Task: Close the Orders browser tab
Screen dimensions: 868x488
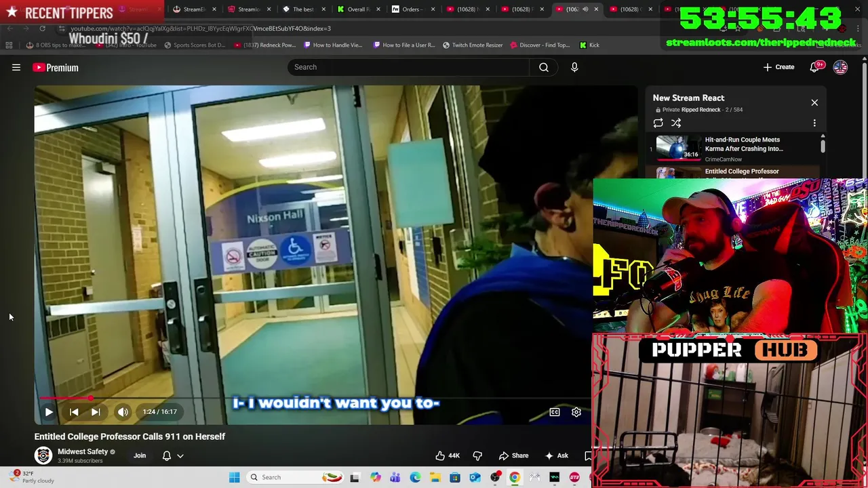Action: click(x=433, y=9)
